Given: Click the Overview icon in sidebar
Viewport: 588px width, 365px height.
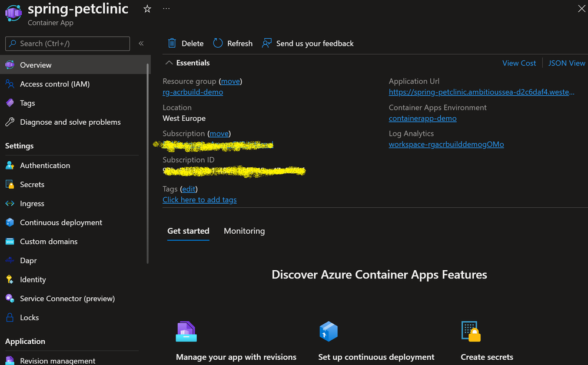Looking at the screenshot, I should [10, 65].
